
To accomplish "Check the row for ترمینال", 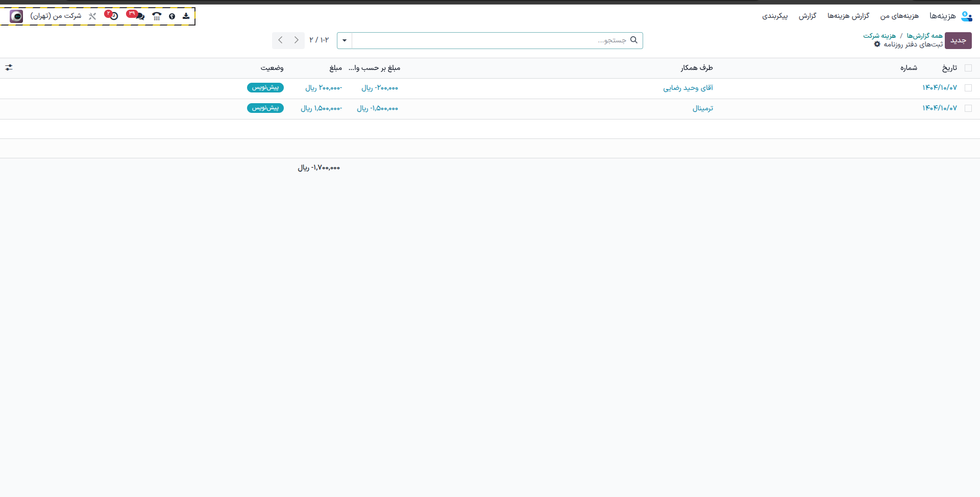I will (x=968, y=108).
